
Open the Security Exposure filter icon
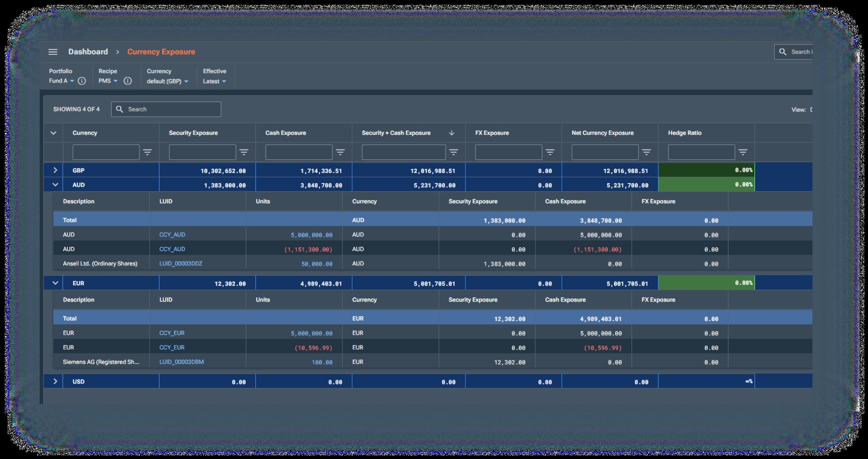click(244, 152)
